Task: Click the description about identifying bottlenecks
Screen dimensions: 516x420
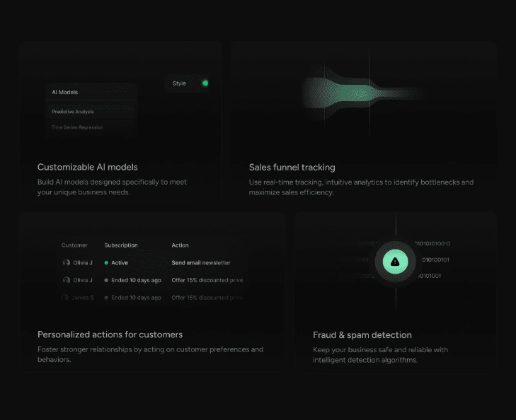Action: pyautogui.click(x=361, y=187)
